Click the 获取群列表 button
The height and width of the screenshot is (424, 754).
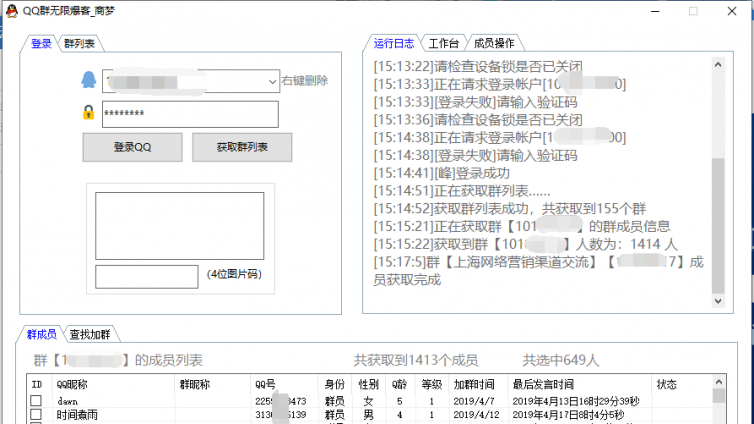coord(242,147)
